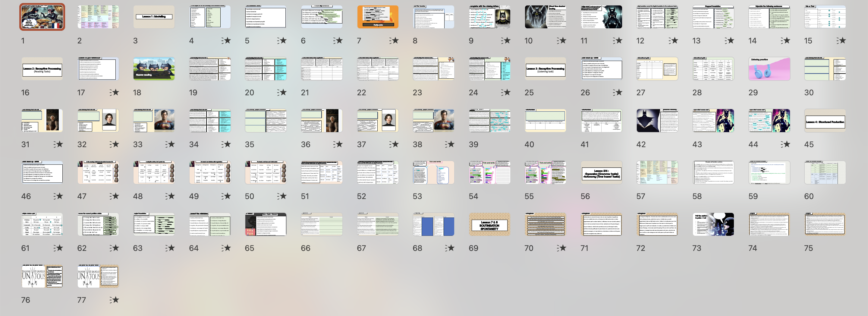Select the 'Lesson 7 & 8 Routinisation' slide
The image size is (868, 316).
click(489, 225)
